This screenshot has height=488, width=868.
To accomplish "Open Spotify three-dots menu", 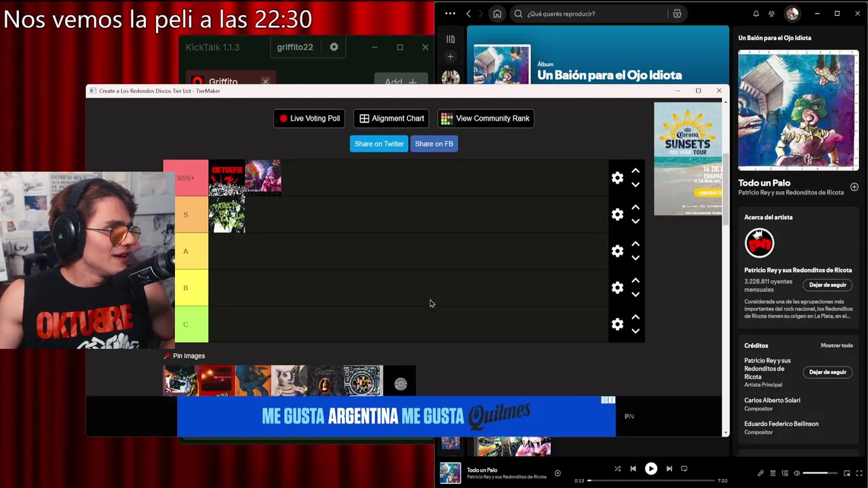I will point(450,14).
